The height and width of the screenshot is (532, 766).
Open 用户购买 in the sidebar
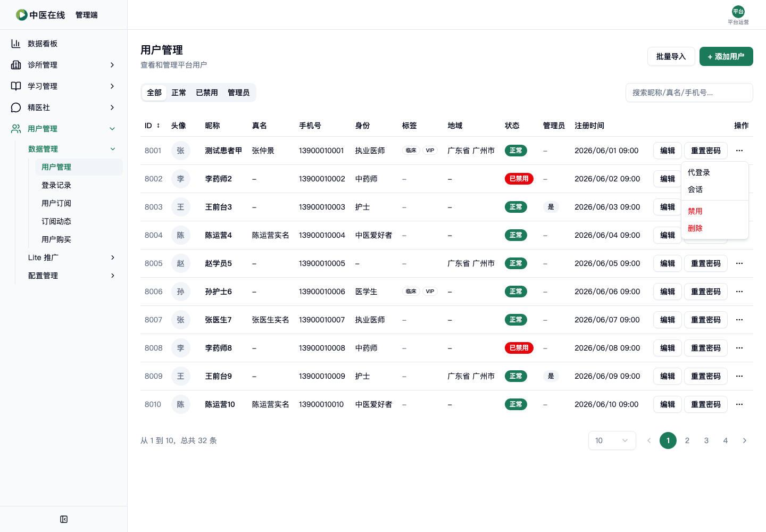pos(79,239)
